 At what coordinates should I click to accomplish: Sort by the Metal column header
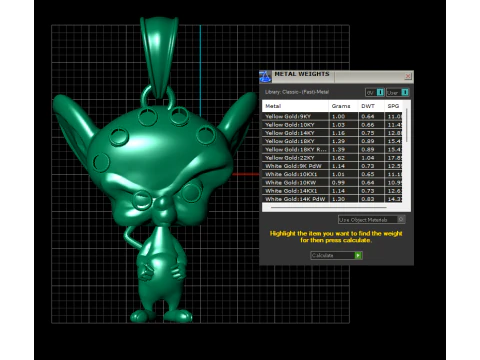295,106
